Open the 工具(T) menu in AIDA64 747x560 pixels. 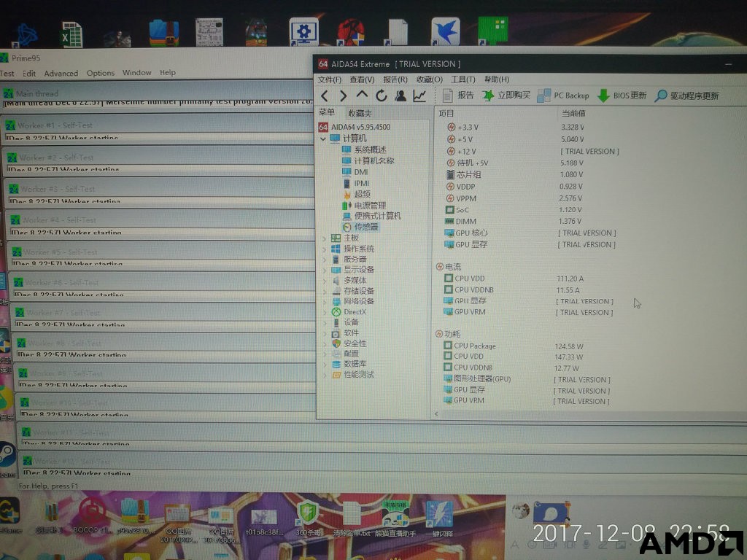click(463, 79)
